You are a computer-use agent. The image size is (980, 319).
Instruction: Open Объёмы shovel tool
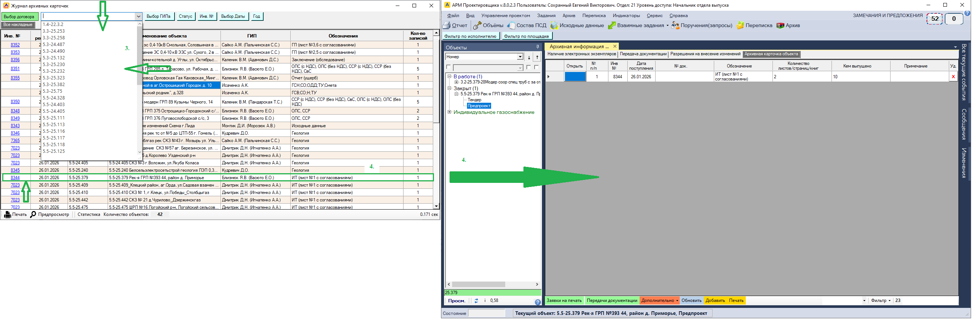(x=477, y=26)
